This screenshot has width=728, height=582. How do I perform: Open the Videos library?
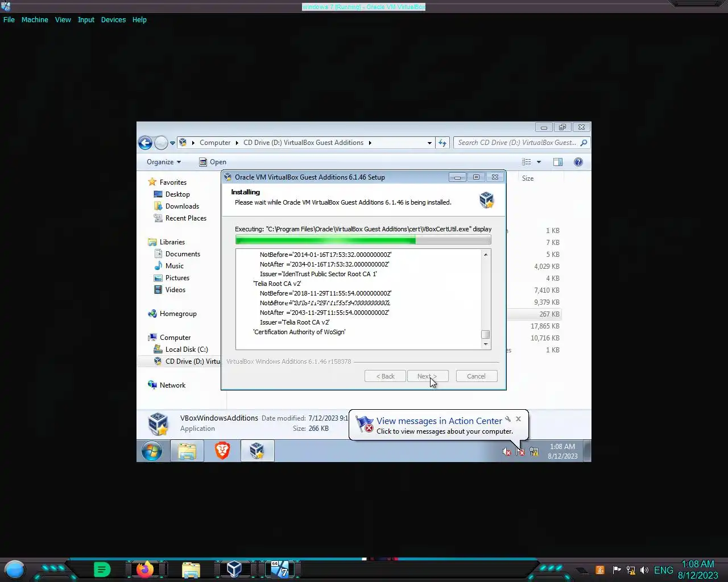coord(175,290)
